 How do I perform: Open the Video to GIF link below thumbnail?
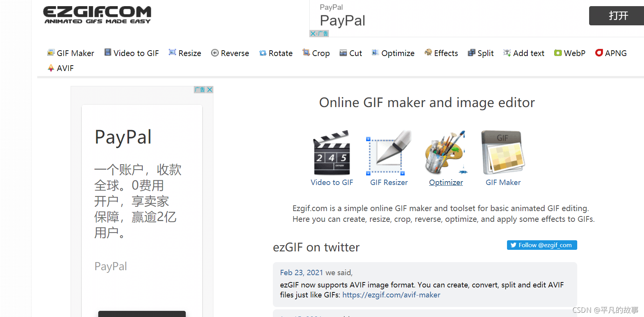tap(332, 183)
